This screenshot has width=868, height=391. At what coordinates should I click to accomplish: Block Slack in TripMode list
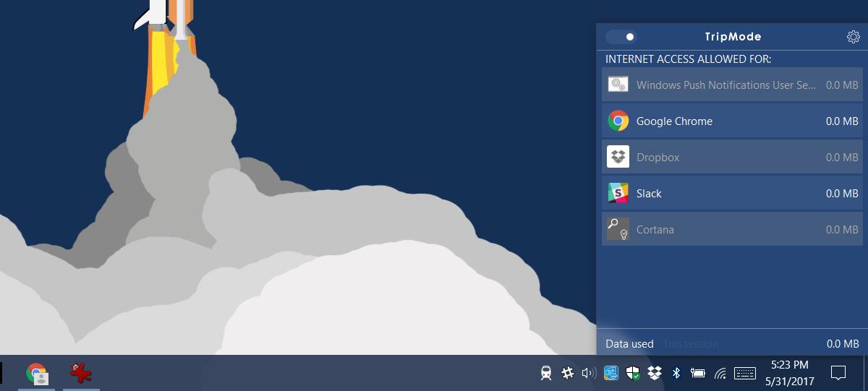[x=732, y=193]
